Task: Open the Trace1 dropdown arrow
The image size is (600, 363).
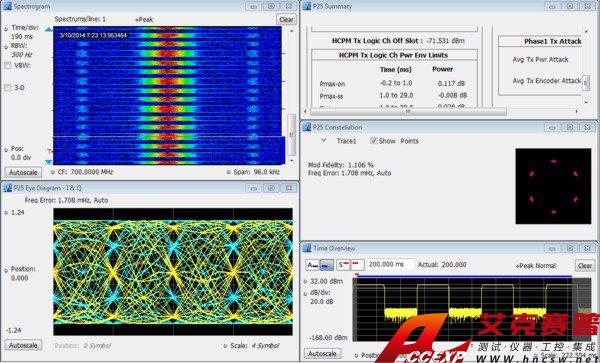Action: (x=324, y=141)
